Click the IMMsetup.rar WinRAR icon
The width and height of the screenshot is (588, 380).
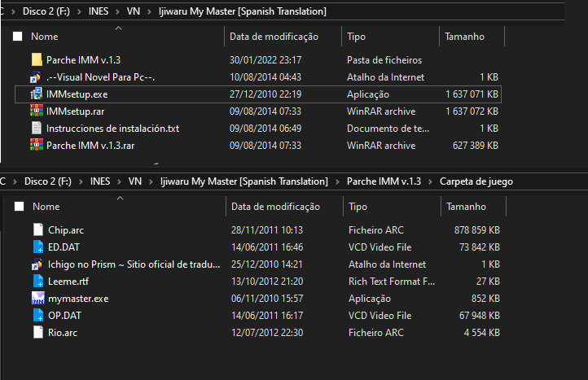pyautogui.click(x=37, y=111)
